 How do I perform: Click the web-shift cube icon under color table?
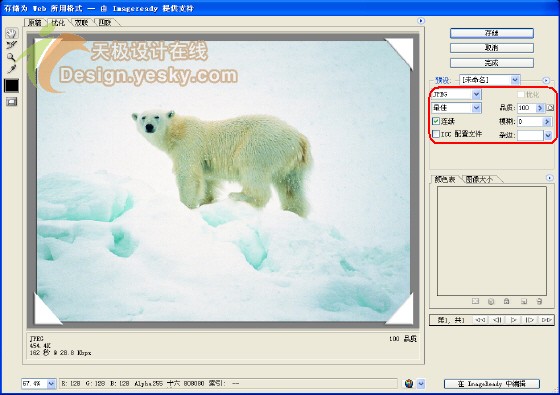[491, 301]
